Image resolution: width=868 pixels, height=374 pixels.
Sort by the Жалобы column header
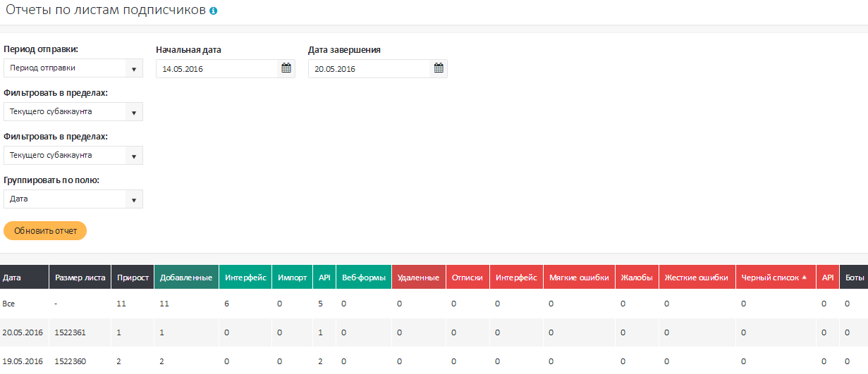coord(637,278)
